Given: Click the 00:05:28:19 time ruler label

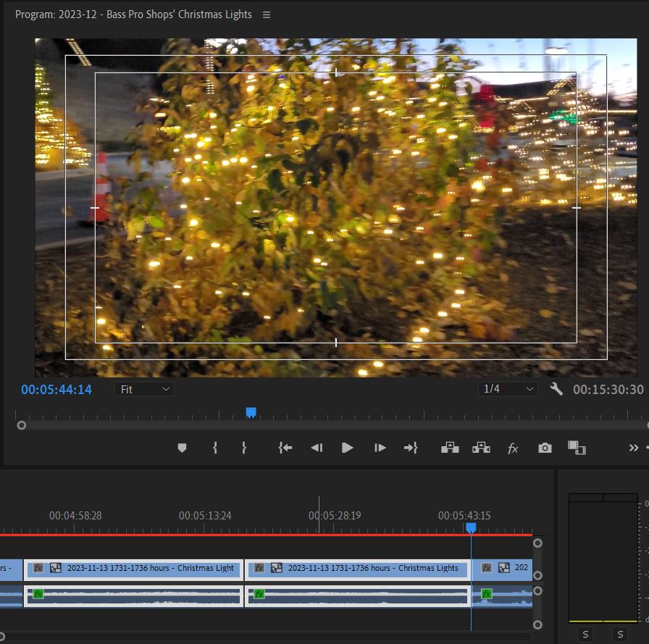Looking at the screenshot, I should click(x=335, y=515).
